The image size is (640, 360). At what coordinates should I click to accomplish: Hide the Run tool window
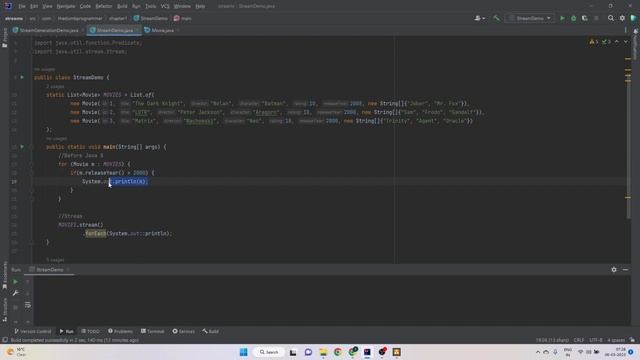(x=625, y=269)
